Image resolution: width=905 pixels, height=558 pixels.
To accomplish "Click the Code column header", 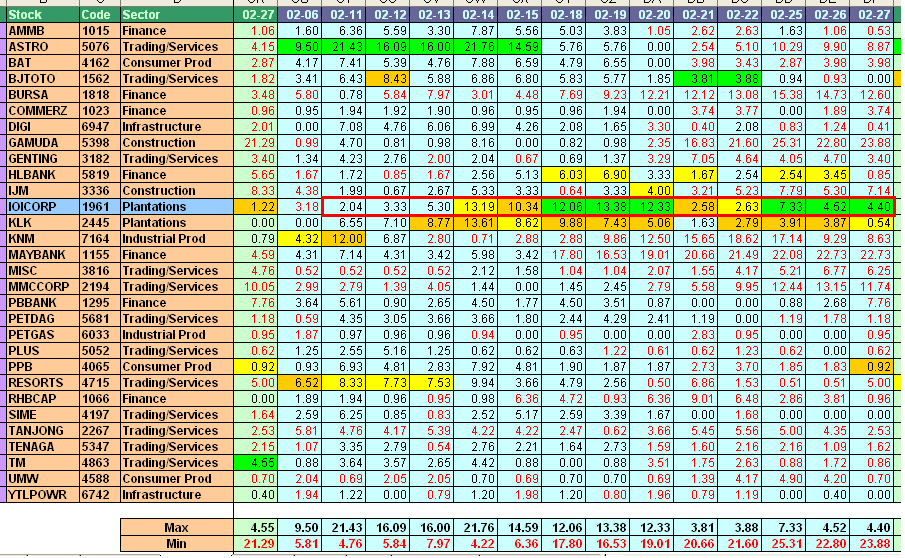I will click(98, 15).
